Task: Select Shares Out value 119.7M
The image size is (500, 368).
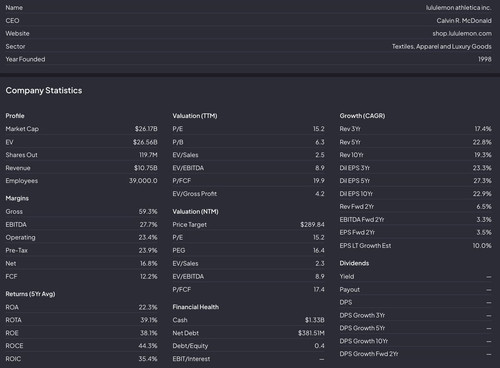Action: (148, 155)
